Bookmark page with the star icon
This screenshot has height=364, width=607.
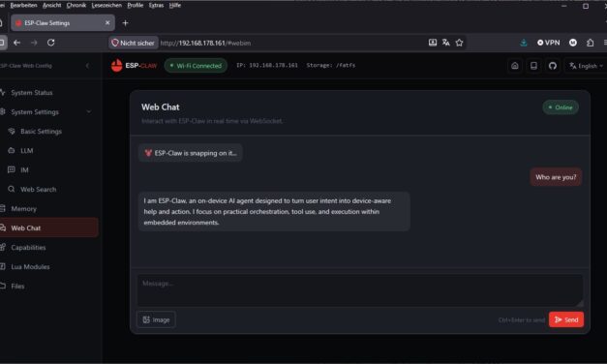tap(459, 43)
